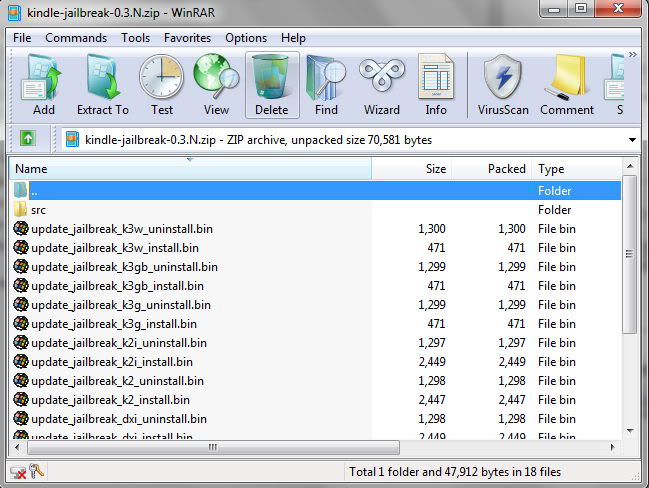Select the src folder
The image size is (649, 488).
[315, 210]
